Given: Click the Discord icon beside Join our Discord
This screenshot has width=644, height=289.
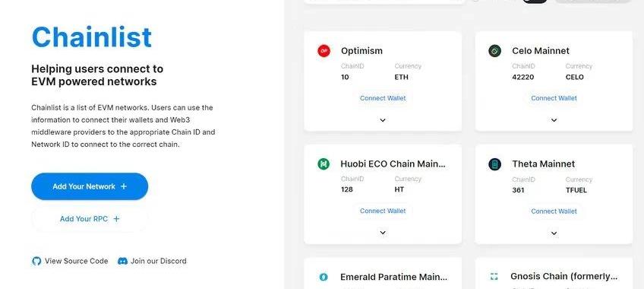Looking at the screenshot, I should tap(122, 261).
